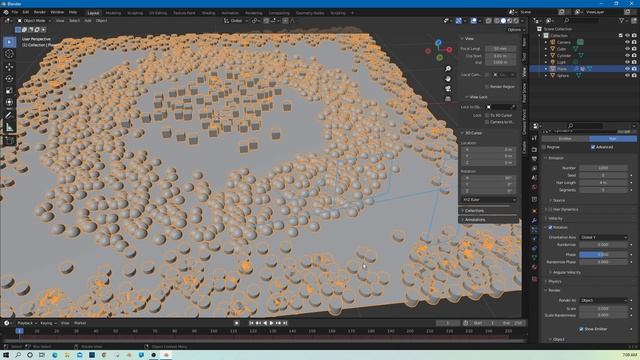Viewport: 640px width, 360px height.
Task: Uncheck the Show Emitter checkbox
Action: (x=581, y=329)
